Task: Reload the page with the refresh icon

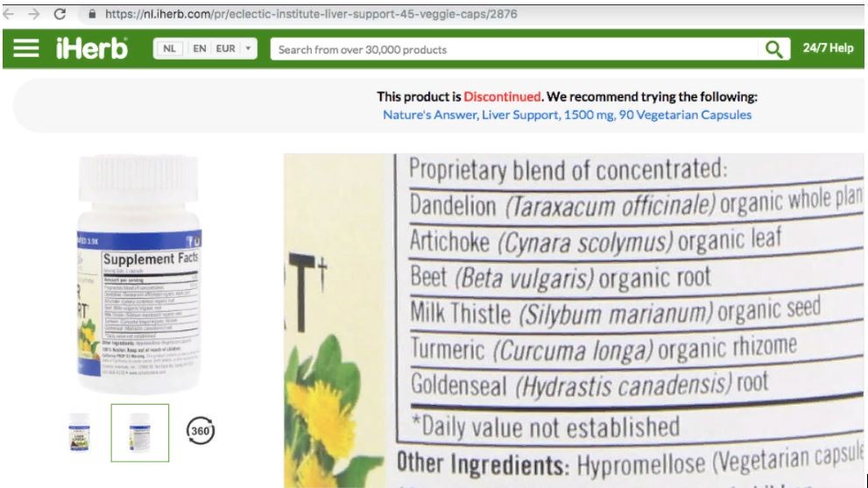Action: (60, 14)
